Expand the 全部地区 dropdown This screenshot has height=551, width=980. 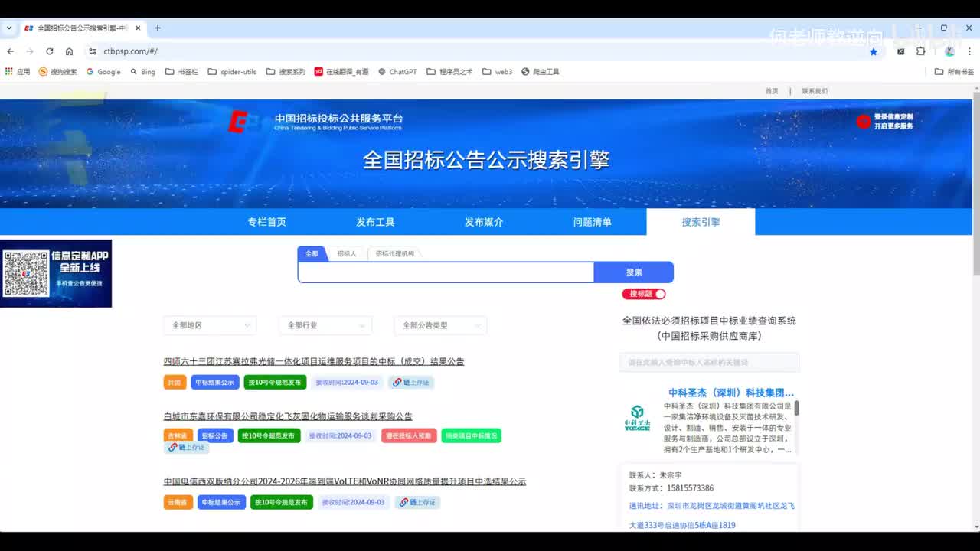(210, 325)
